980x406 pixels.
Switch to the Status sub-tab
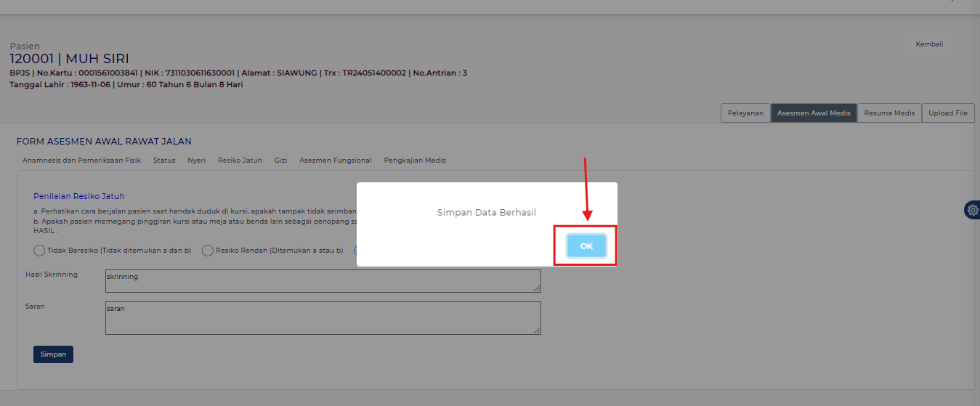tap(164, 161)
